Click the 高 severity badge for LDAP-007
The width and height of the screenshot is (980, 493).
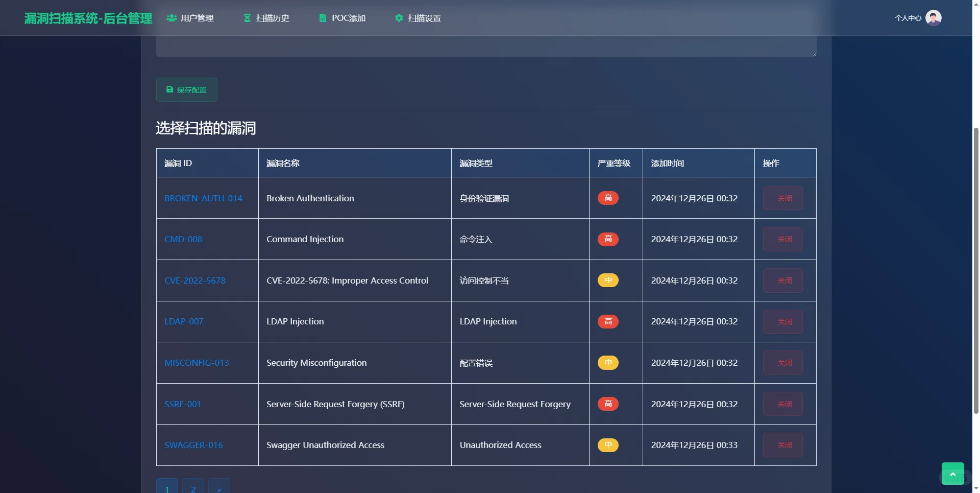[608, 321]
